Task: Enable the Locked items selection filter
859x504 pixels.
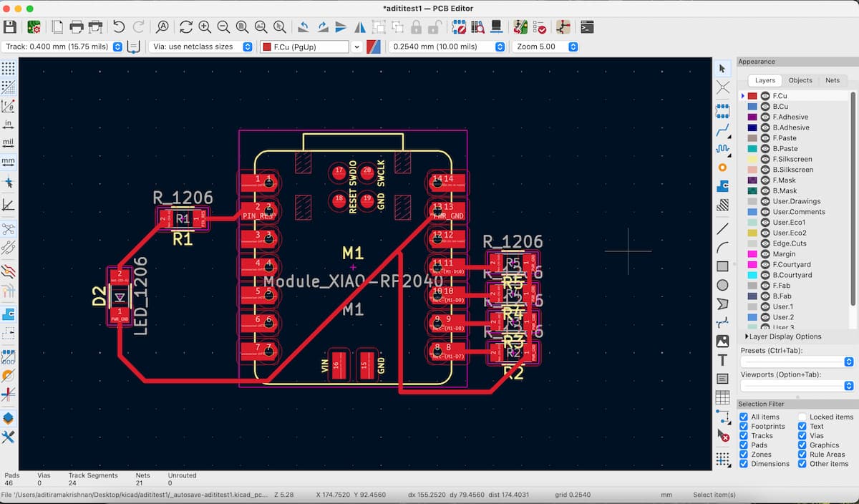Action: [802, 417]
